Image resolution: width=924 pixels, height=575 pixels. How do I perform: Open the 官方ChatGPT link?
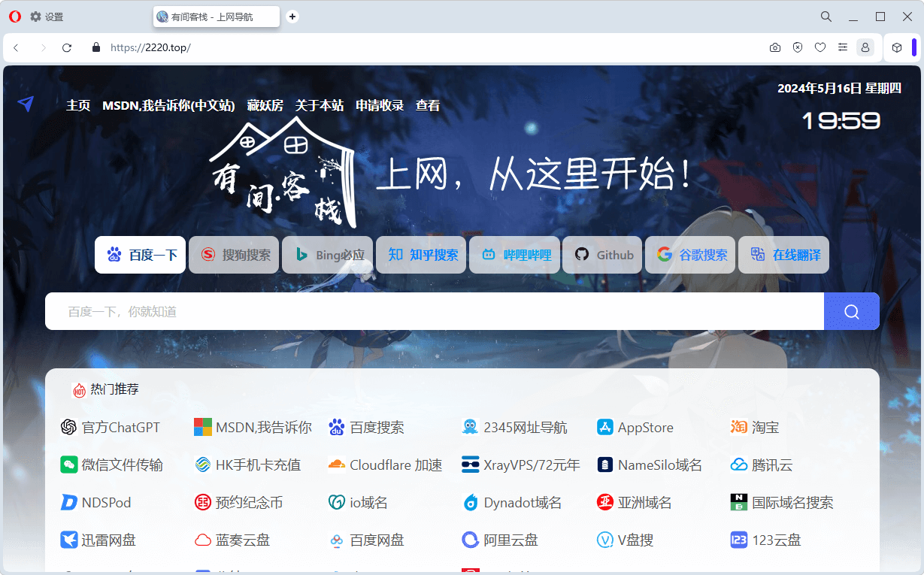[x=111, y=428]
